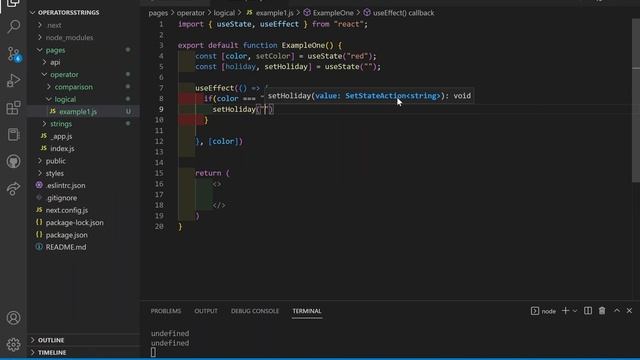Open the Accounts menu icon
Image resolution: width=640 pixels, height=360 pixels.
pos(13,318)
